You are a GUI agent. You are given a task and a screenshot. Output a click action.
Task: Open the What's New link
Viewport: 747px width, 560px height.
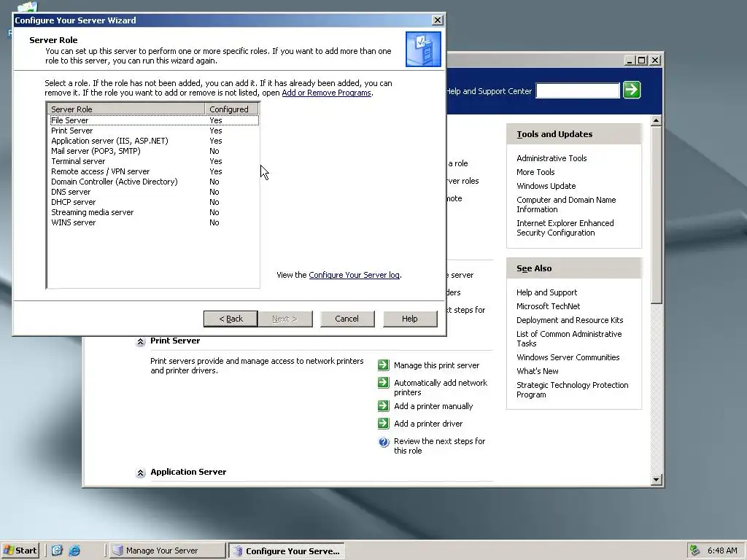coord(538,371)
